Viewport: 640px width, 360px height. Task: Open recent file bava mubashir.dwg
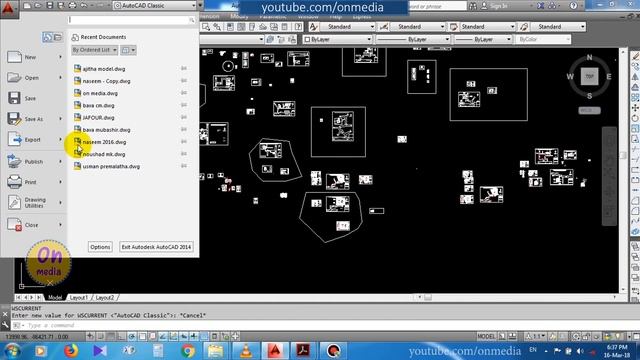[106, 130]
